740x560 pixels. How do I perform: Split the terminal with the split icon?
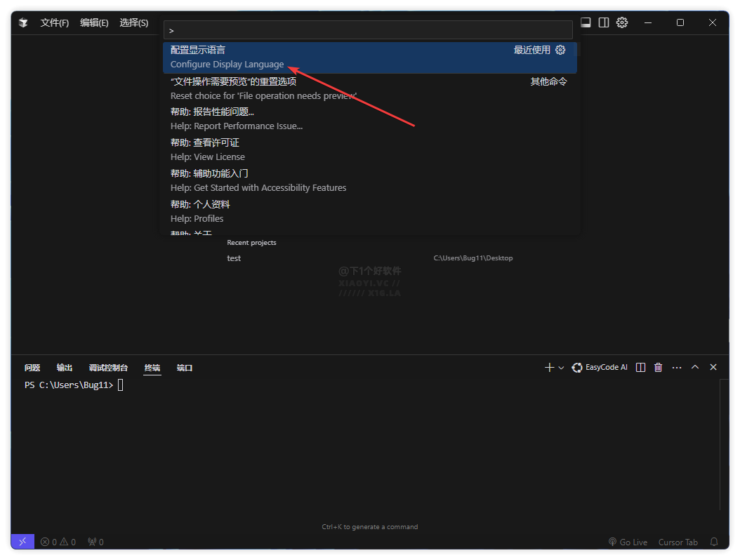click(x=640, y=367)
